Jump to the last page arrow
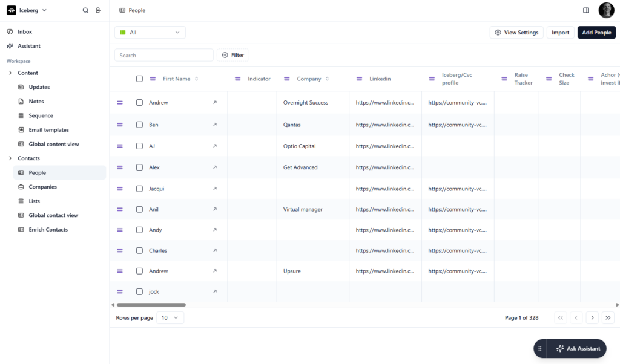This screenshot has width=620, height=364. (608, 317)
